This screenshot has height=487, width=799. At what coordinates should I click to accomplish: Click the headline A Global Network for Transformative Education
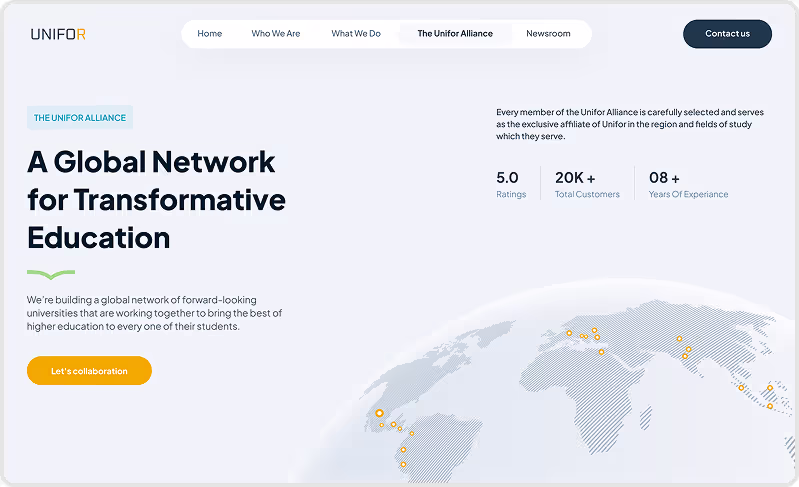click(x=156, y=200)
